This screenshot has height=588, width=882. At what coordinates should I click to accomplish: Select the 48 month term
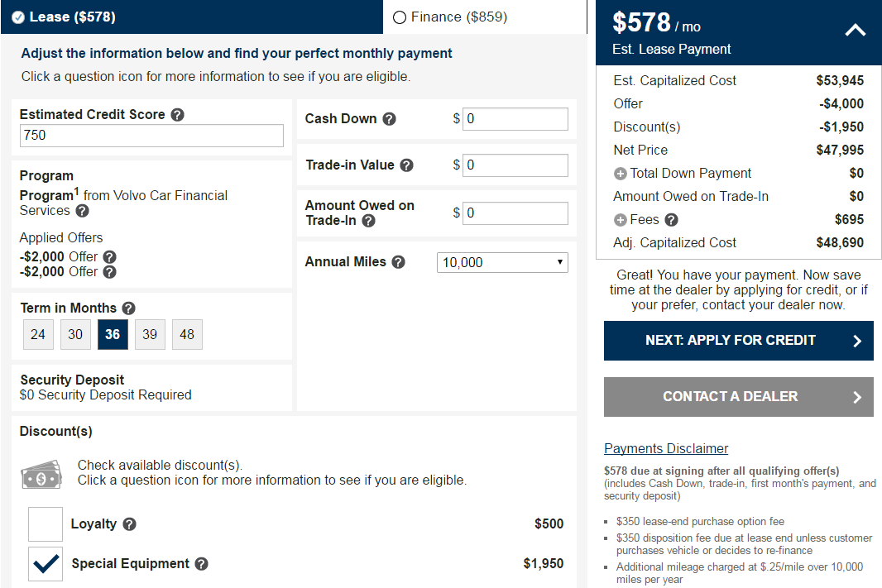[x=187, y=334]
